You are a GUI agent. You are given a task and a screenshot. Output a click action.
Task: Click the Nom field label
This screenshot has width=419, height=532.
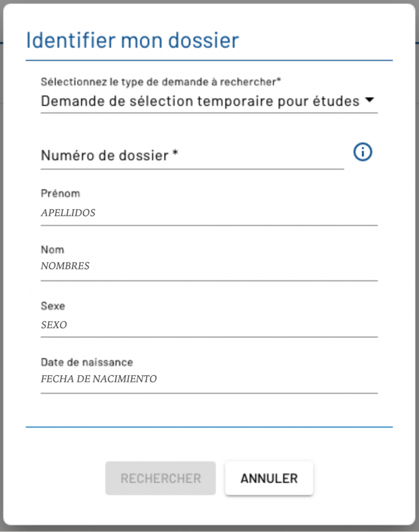(x=52, y=250)
